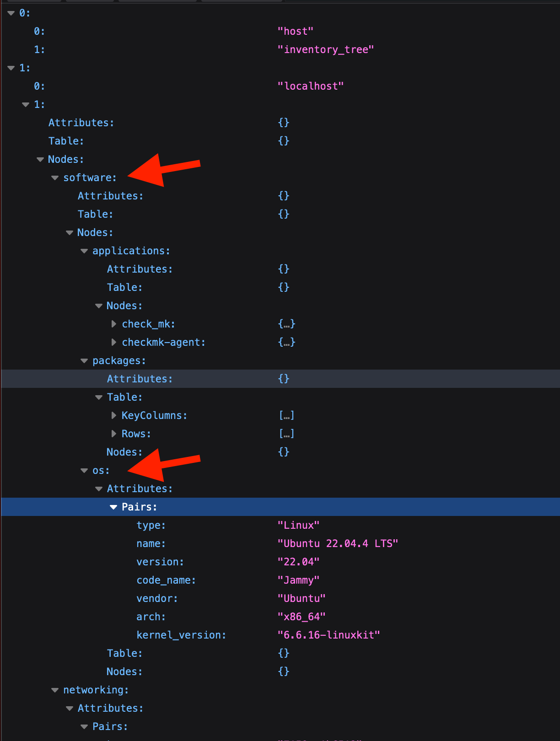Image resolution: width=560 pixels, height=741 pixels.
Task: Collapse the applications node
Action: click(x=84, y=251)
